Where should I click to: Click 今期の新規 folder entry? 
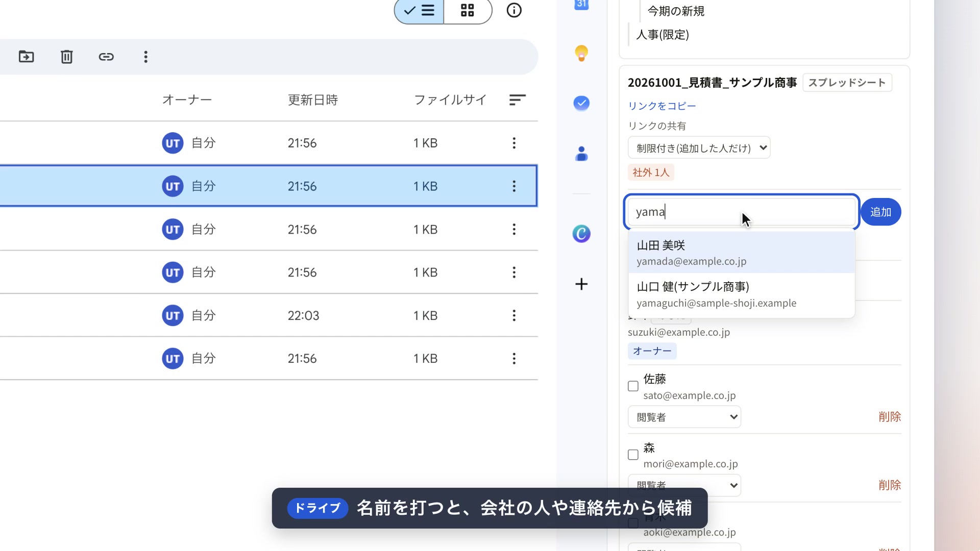676,11
